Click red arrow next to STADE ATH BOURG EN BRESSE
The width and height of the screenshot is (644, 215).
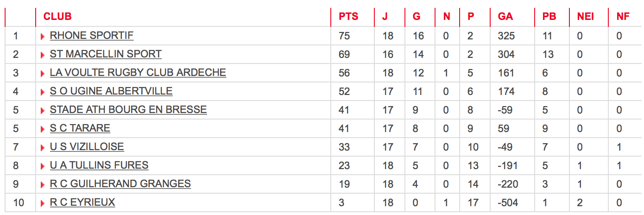pos(43,111)
